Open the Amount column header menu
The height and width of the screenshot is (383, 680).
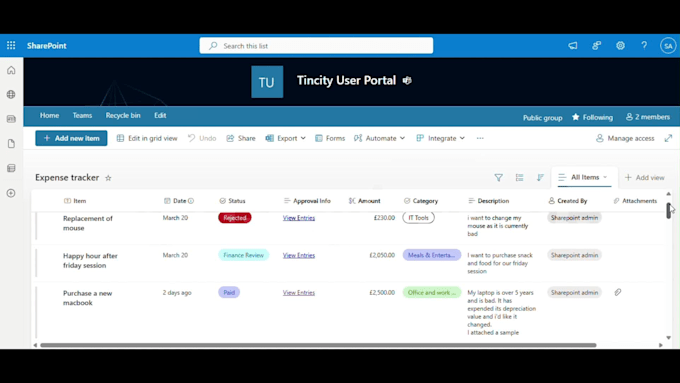tap(365, 201)
